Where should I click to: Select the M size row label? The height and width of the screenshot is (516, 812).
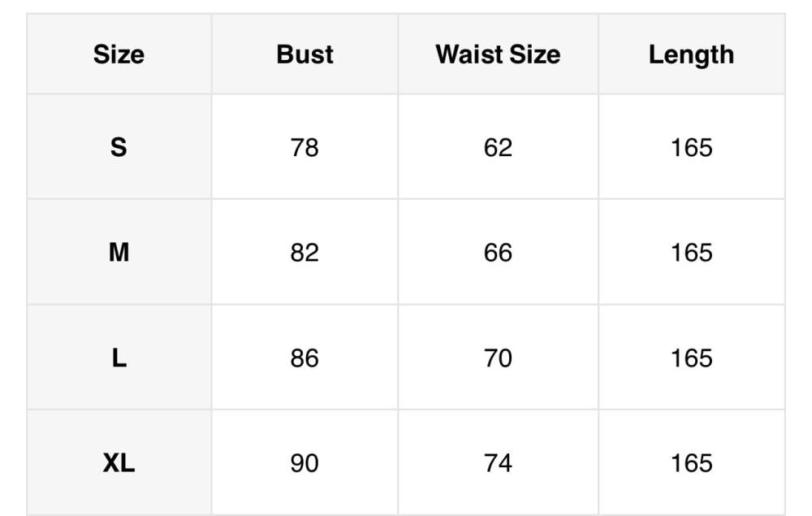click(x=119, y=253)
